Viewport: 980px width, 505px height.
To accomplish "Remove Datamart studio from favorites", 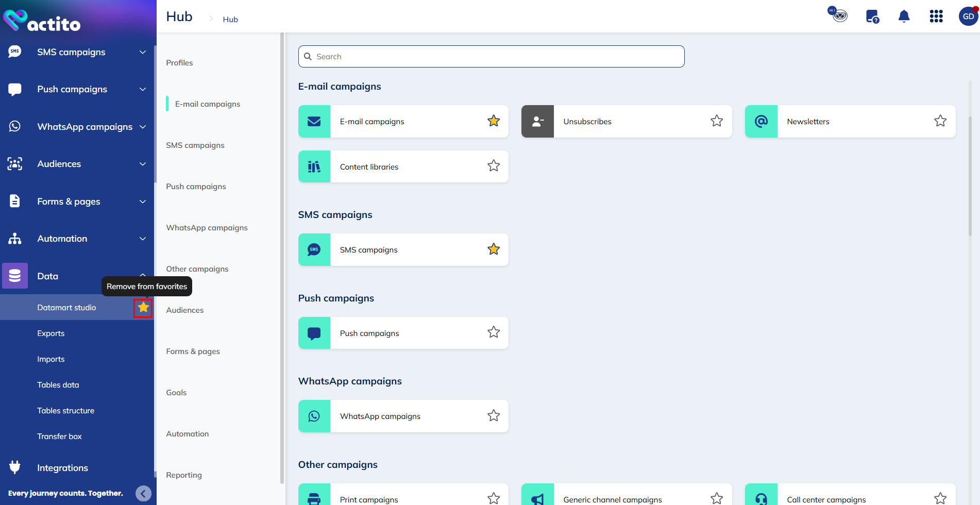I will click(x=143, y=308).
